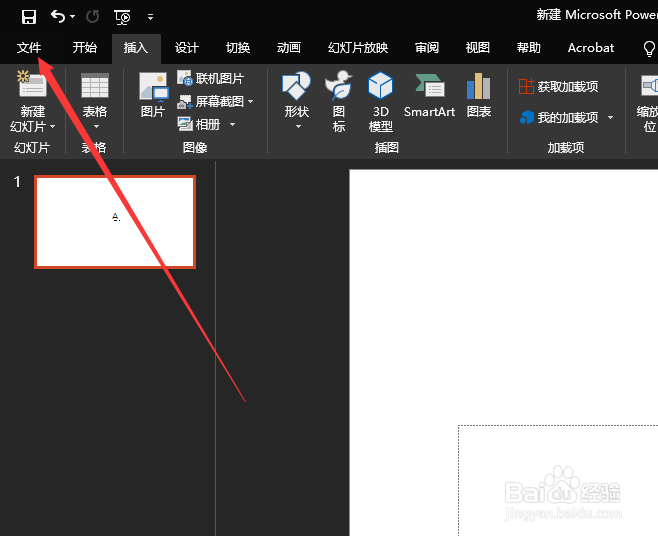Expand the 新建幻灯片 layout dropdown

(52, 126)
